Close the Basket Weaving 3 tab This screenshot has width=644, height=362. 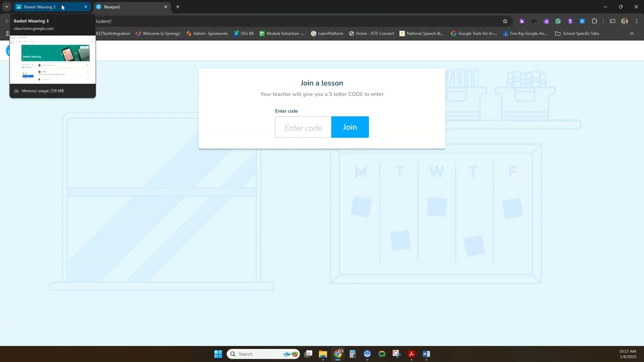click(x=86, y=7)
